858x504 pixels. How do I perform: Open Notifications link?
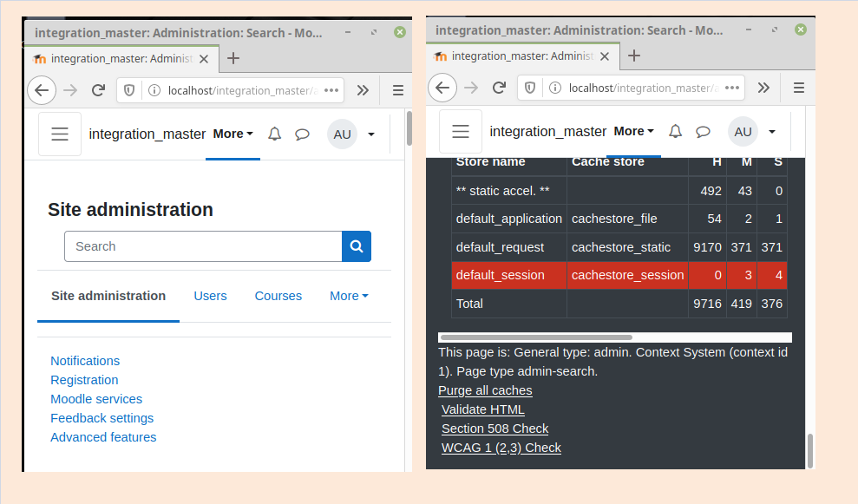tap(85, 361)
